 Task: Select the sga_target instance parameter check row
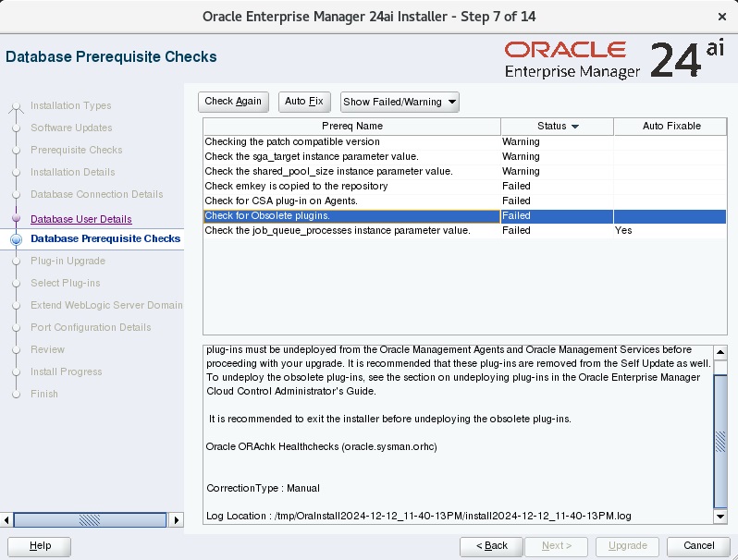coord(464,156)
